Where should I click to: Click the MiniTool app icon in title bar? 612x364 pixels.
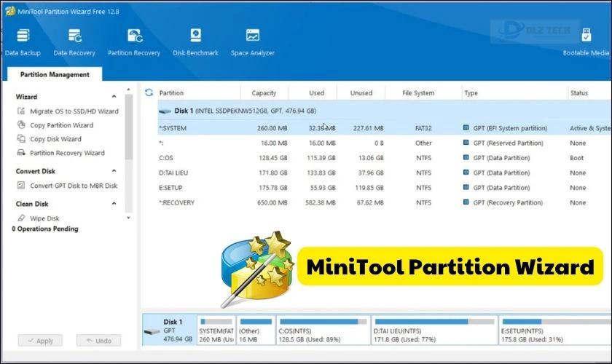[x=9, y=11]
